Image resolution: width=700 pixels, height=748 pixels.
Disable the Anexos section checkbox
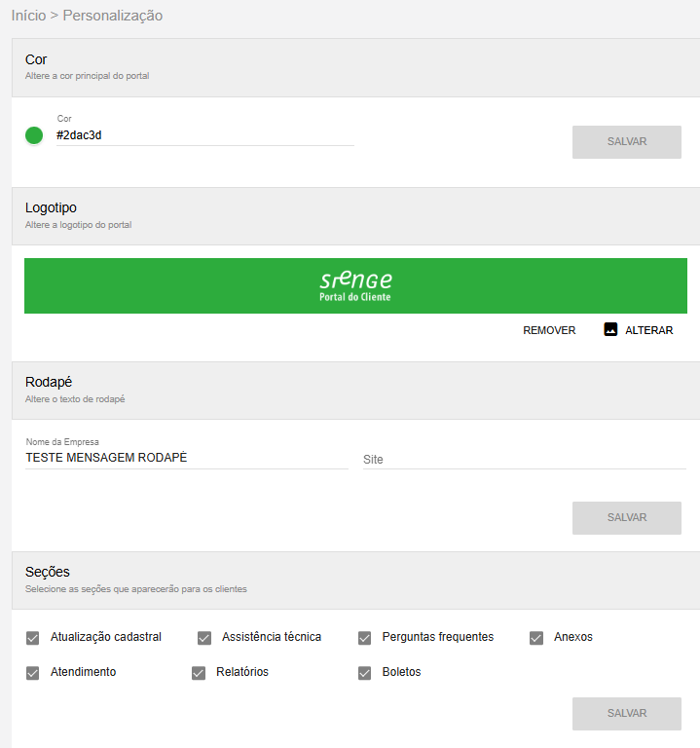536,638
